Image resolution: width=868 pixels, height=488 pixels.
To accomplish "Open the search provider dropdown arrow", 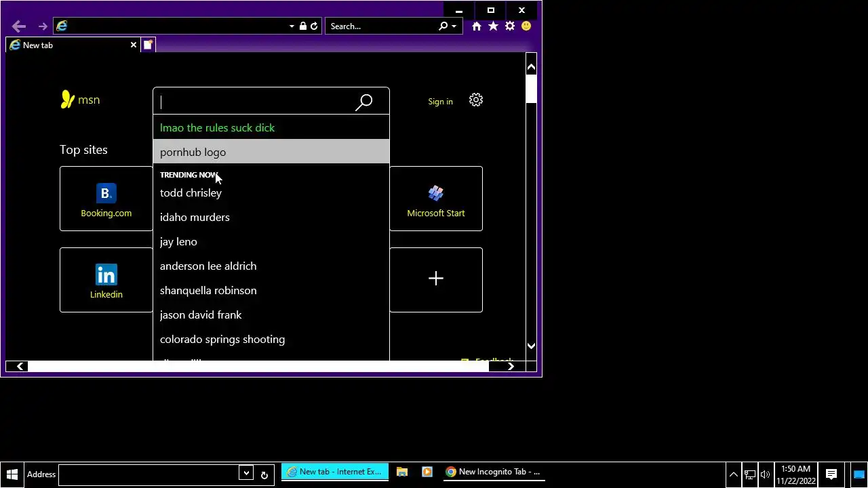I will tap(454, 26).
